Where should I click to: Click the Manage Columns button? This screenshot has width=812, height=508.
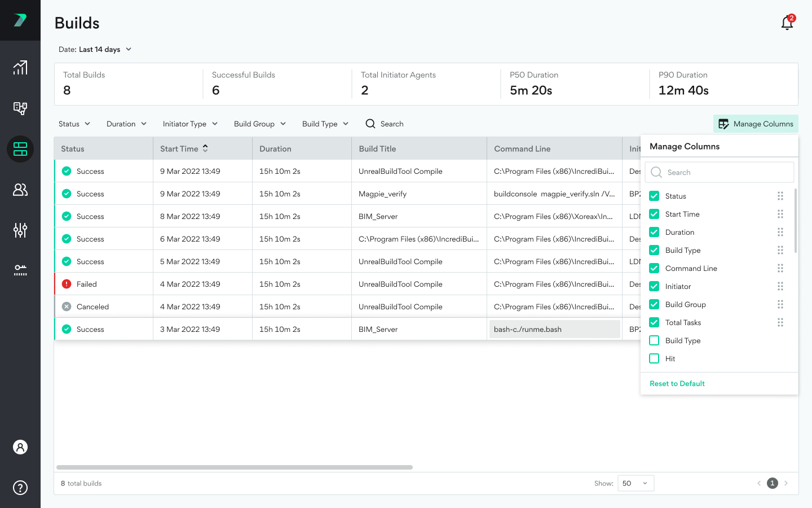(x=756, y=124)
